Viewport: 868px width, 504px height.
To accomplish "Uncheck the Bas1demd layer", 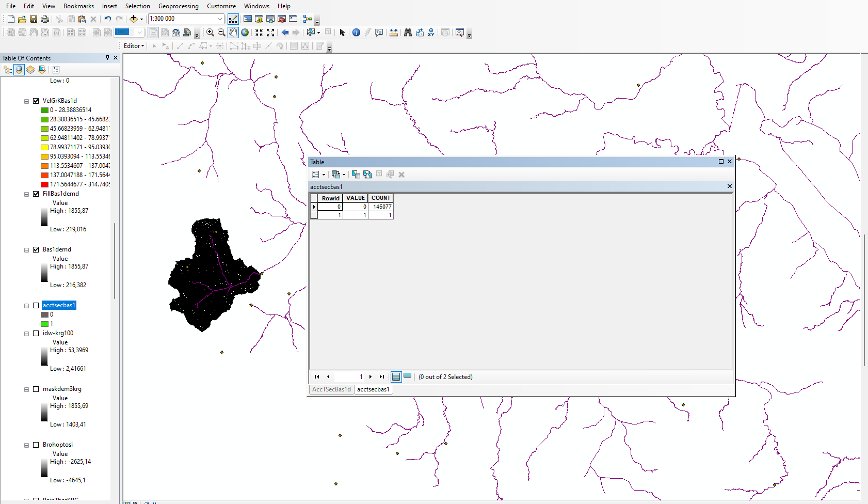I will click(x=36, y=249).
